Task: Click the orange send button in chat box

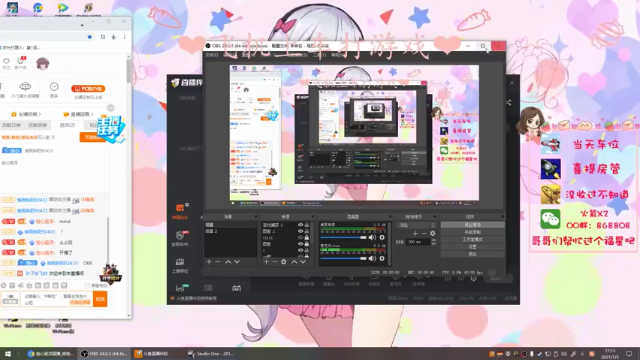Action: (x=100, y=299)
